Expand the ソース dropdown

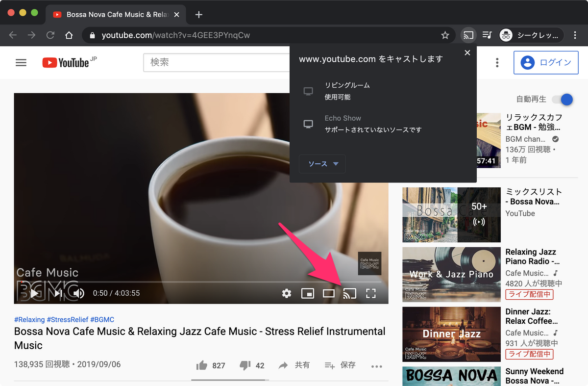[322, 164]
